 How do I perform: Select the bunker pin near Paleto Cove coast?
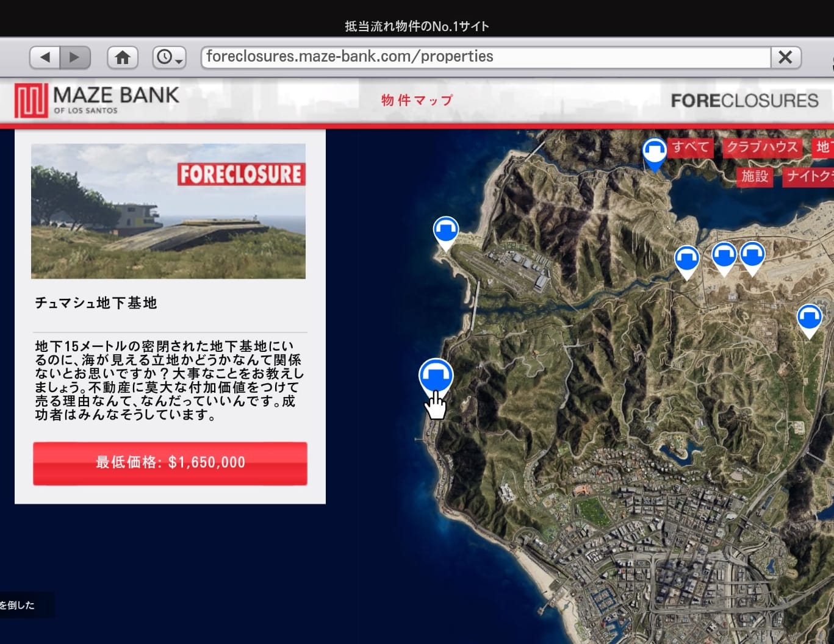point(445,230)
